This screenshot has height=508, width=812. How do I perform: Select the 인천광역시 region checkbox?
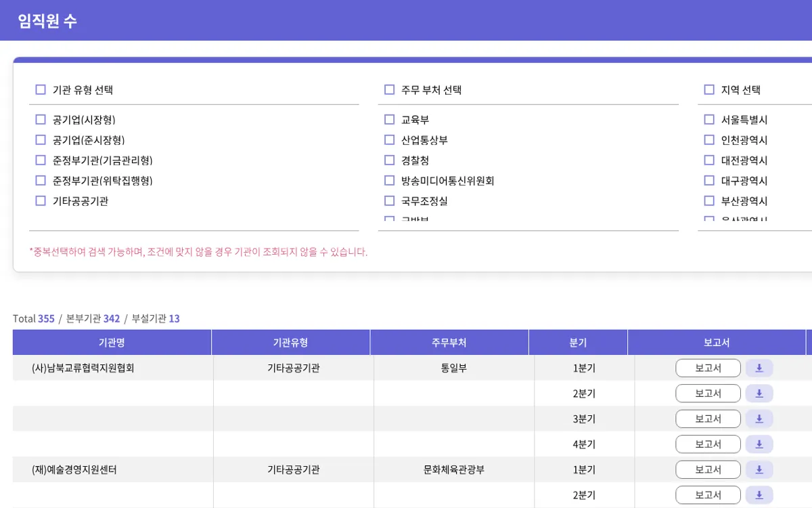(709, 140)
